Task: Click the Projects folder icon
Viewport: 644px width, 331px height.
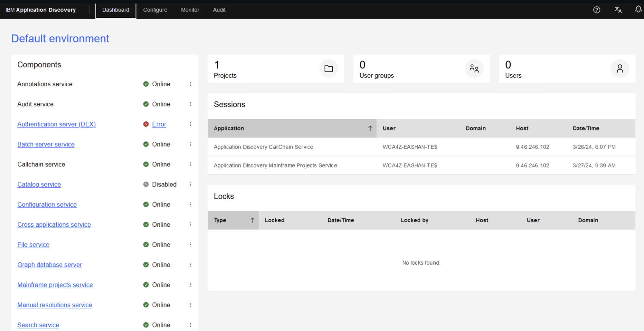Action: point(328,69)
